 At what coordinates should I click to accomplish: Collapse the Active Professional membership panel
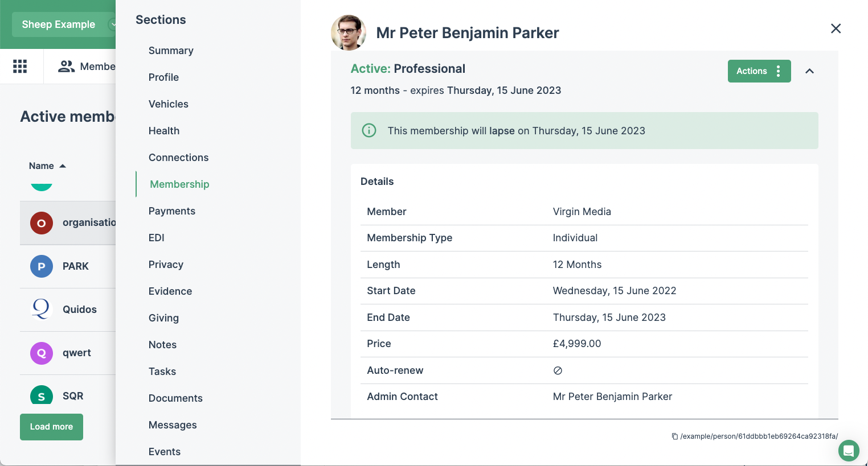pyautogui.click(x=809, y=71)
